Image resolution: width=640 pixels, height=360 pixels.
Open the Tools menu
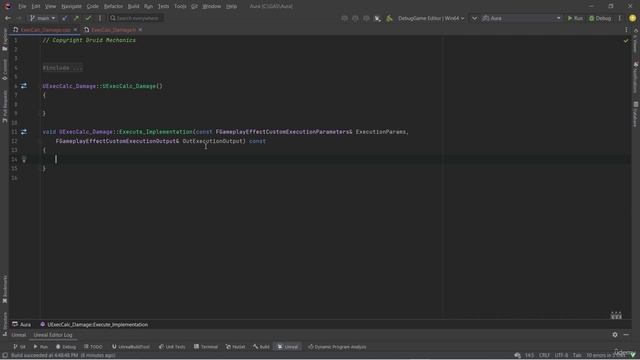pyautogui.click(x=180, y=6)
